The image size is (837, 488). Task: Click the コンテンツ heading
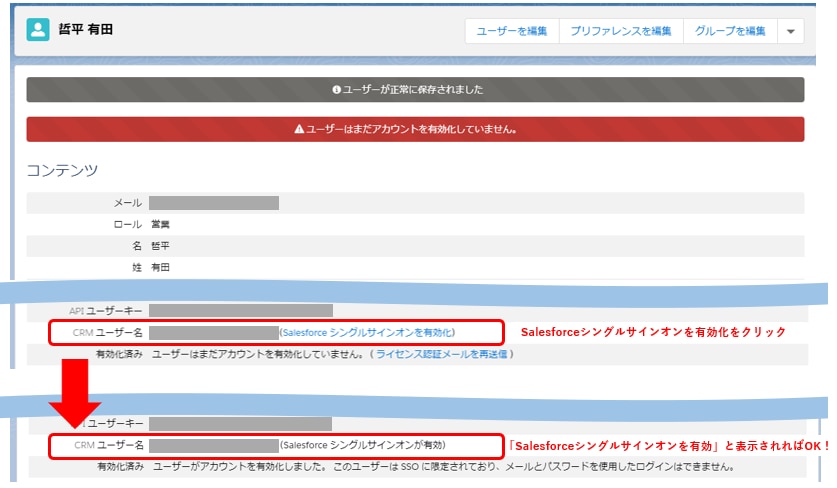coord(62,170)
